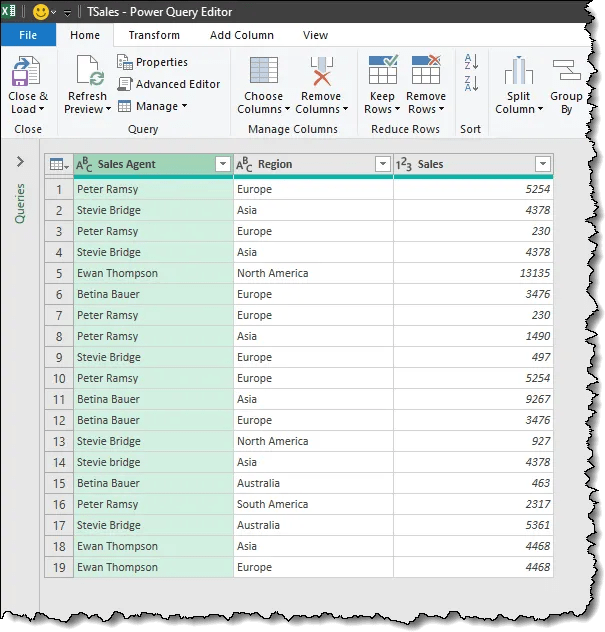Click the sales value 1490
605x632 pixels.
pos(474,336)
